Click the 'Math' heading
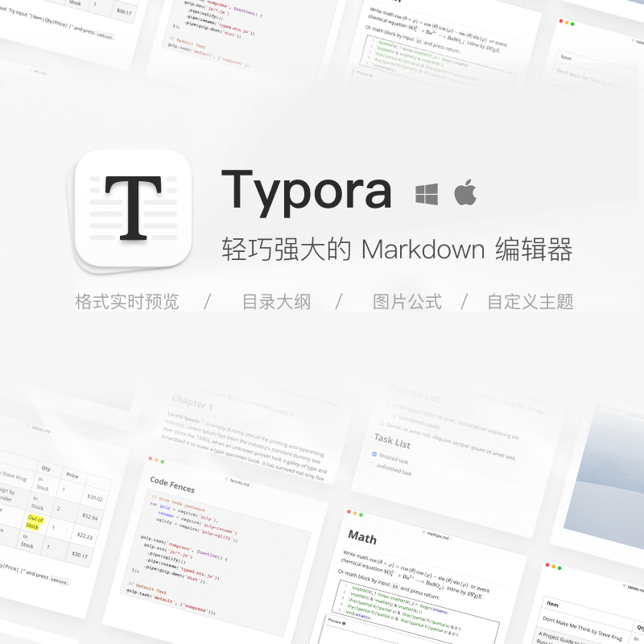This screenshot has width=644, height=644. (x=361, y=535)
